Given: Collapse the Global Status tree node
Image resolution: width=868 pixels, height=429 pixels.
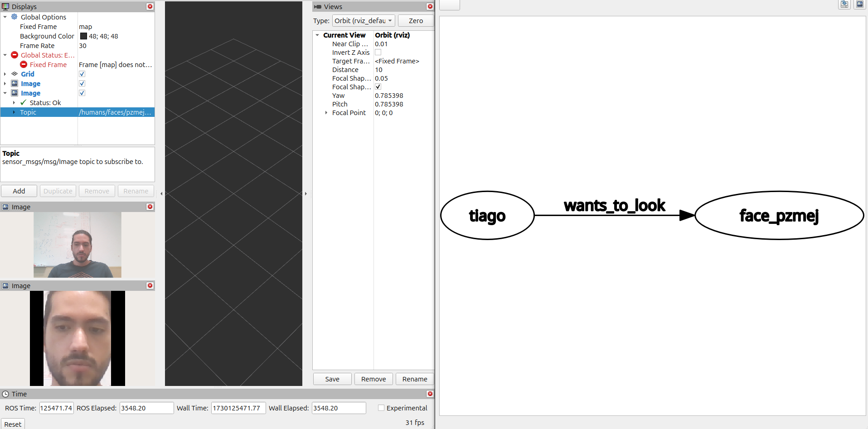Looking at the screenshot, I should click(5, 55).
